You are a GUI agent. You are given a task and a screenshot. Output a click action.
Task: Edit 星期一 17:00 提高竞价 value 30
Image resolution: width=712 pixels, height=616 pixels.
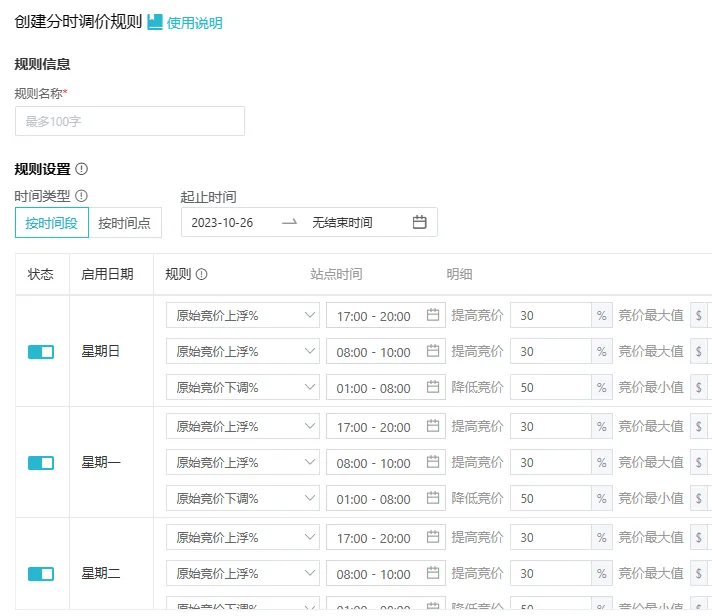point(551,426)
